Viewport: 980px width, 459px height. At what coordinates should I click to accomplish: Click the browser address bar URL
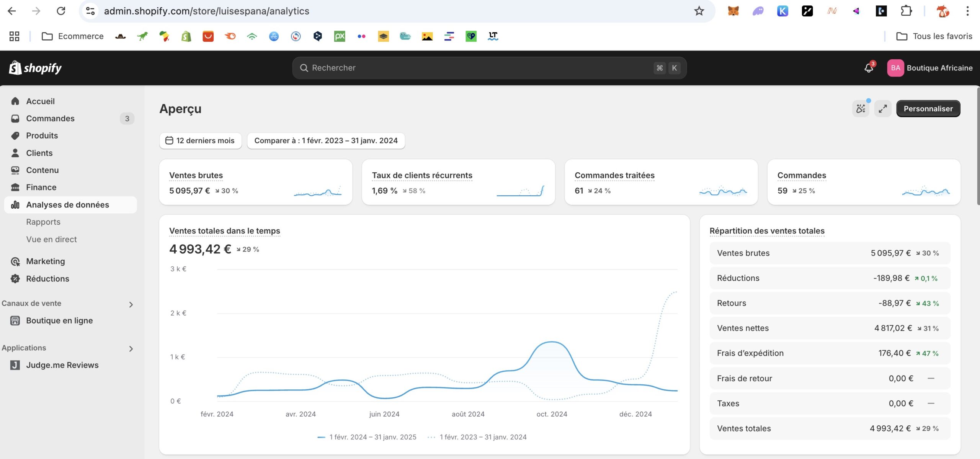tap(206, 11)
